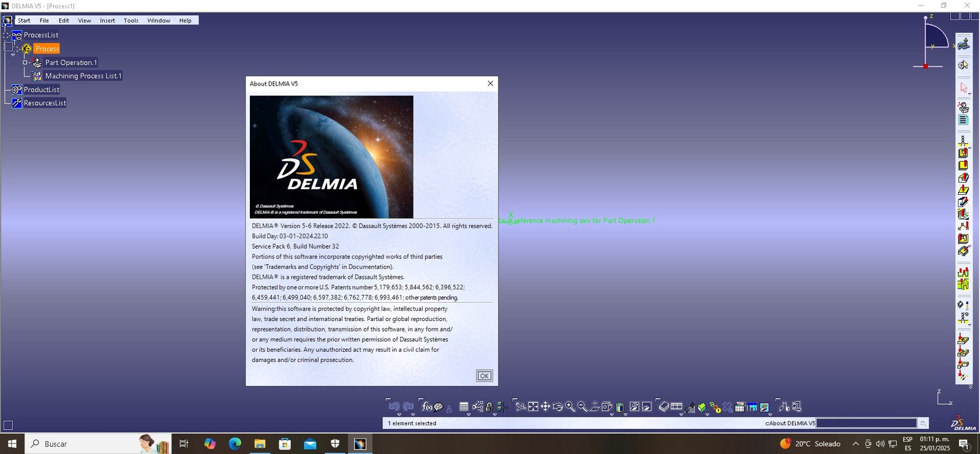The height and width of the screenshot is (454, 980).
Task: Select ProductList in the tree
Action: coord(42,89)
